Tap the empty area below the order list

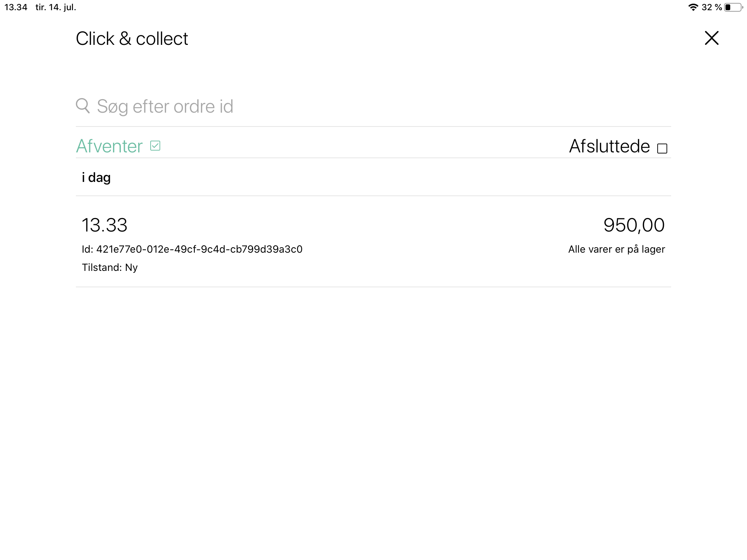point(373,419)
